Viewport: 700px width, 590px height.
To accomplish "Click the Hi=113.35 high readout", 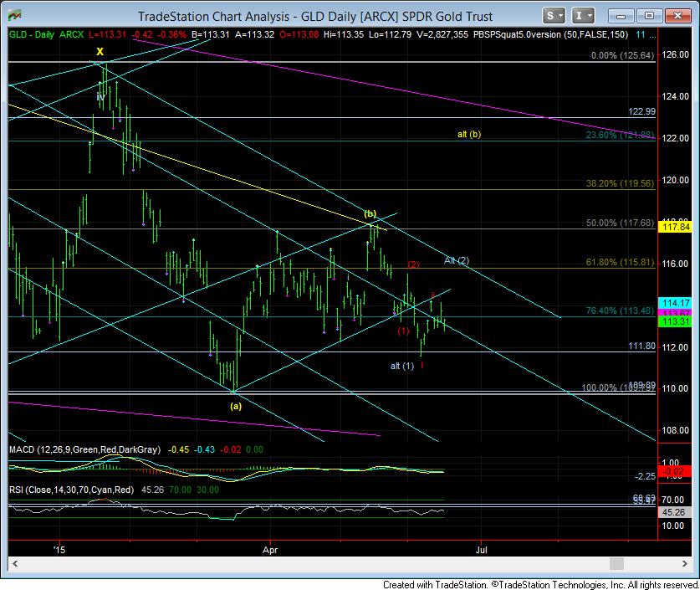I will tap(343, 34).
